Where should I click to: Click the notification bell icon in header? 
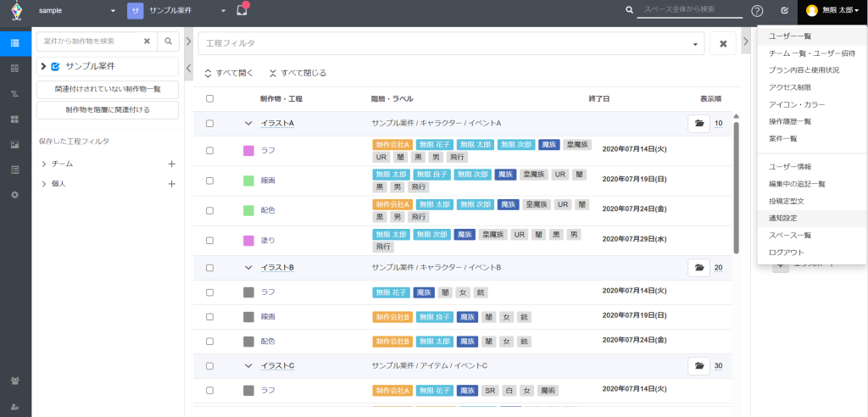242,10
